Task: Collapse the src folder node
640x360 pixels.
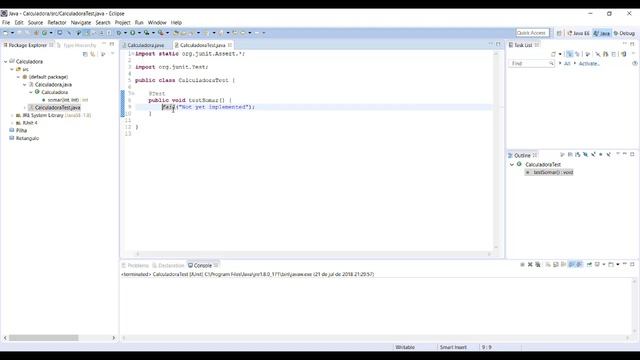Action: click(x=12, y=69)
